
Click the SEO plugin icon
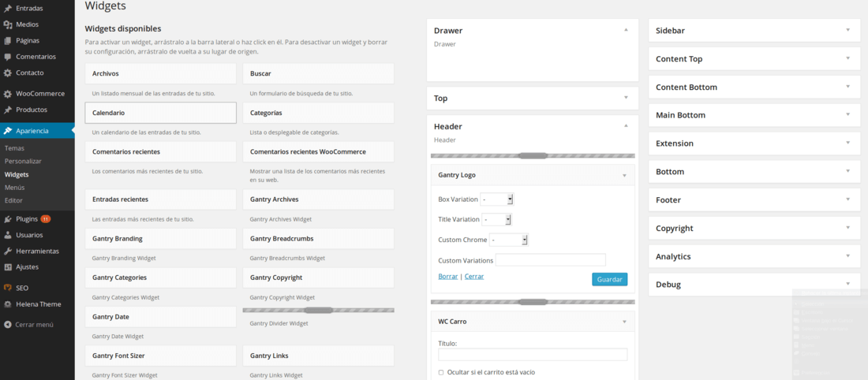[8, 288]
